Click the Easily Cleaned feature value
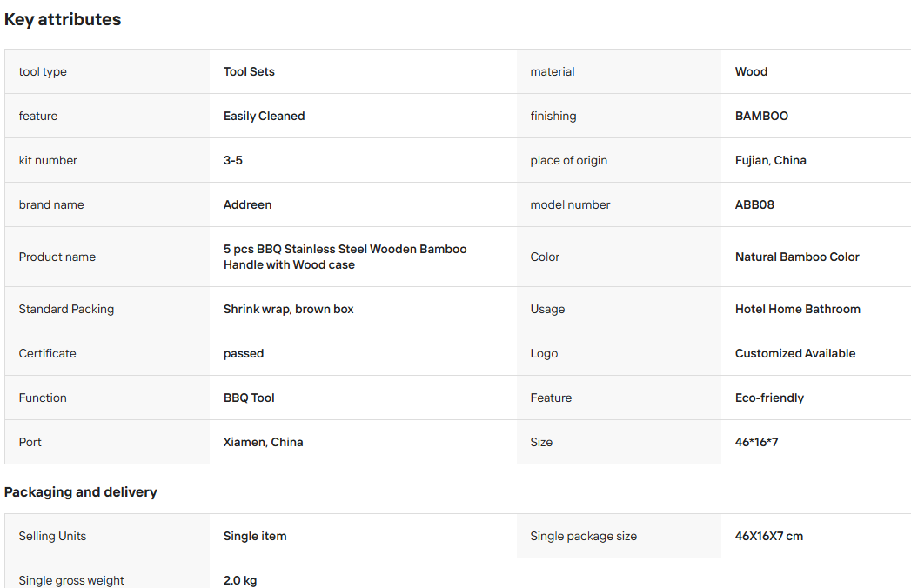This screenshot has width=911, height=588. coord(264,117)
